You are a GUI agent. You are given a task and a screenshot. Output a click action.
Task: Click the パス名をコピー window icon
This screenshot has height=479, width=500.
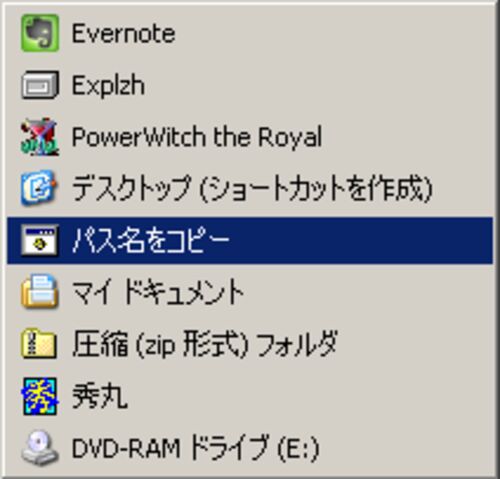[39, 240]
